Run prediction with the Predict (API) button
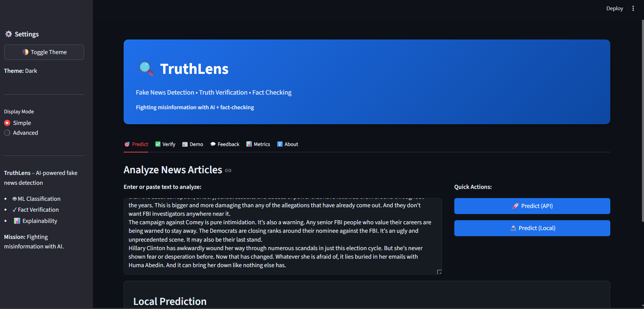This screenshot has height=309, width=644. tap(532, 206)
